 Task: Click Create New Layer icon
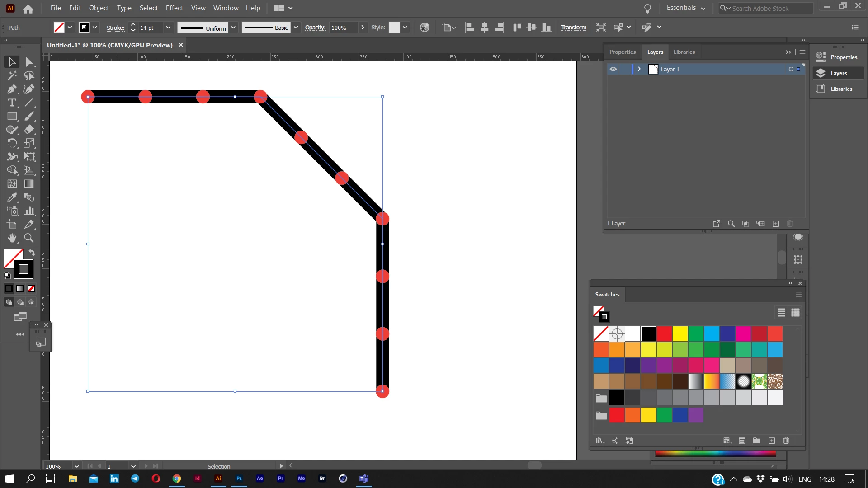pos(776,224)
